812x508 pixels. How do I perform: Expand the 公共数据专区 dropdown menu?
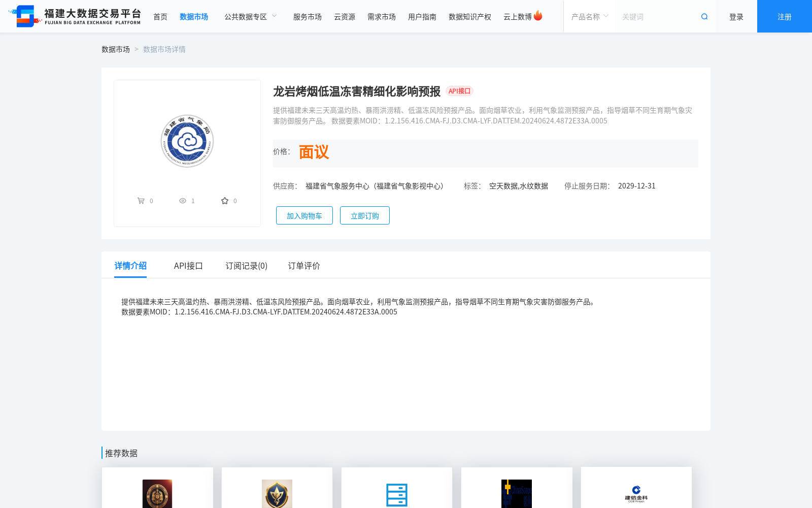click(x=251, y=17)
